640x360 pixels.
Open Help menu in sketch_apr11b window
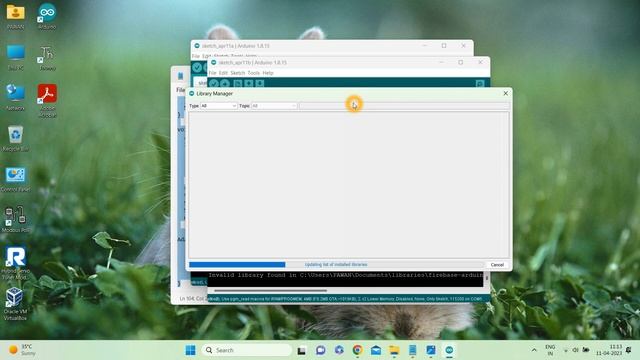coord(268,73)
